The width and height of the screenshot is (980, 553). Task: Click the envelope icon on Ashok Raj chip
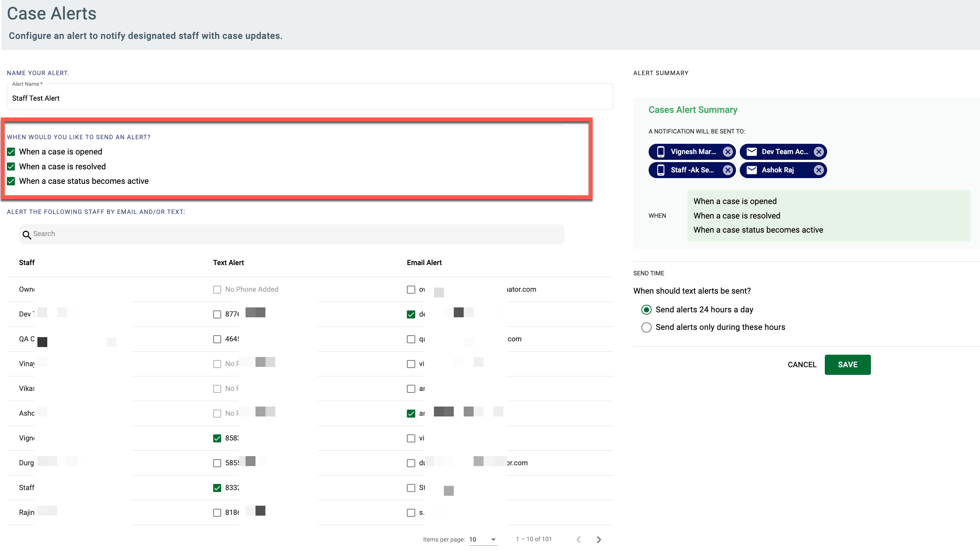click(751, 170)
